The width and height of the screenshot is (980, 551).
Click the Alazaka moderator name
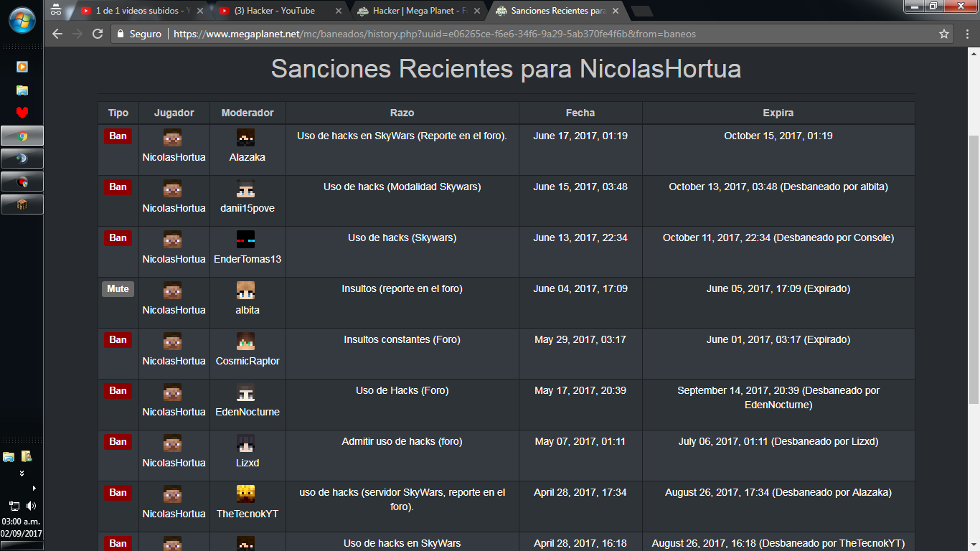point(248,157)
